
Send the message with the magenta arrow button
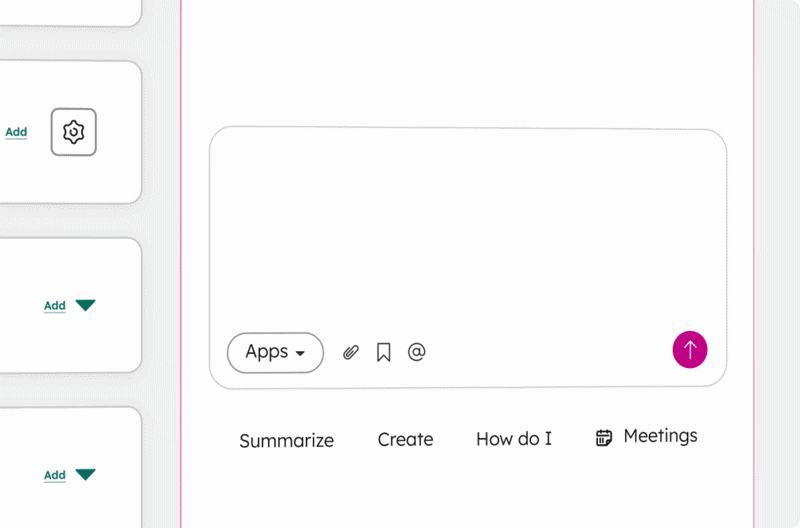690,350
